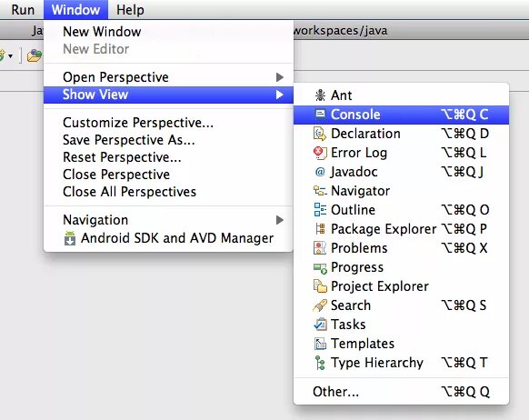Expand the Open Perspective submenu arrow

[x=280, y=77]
